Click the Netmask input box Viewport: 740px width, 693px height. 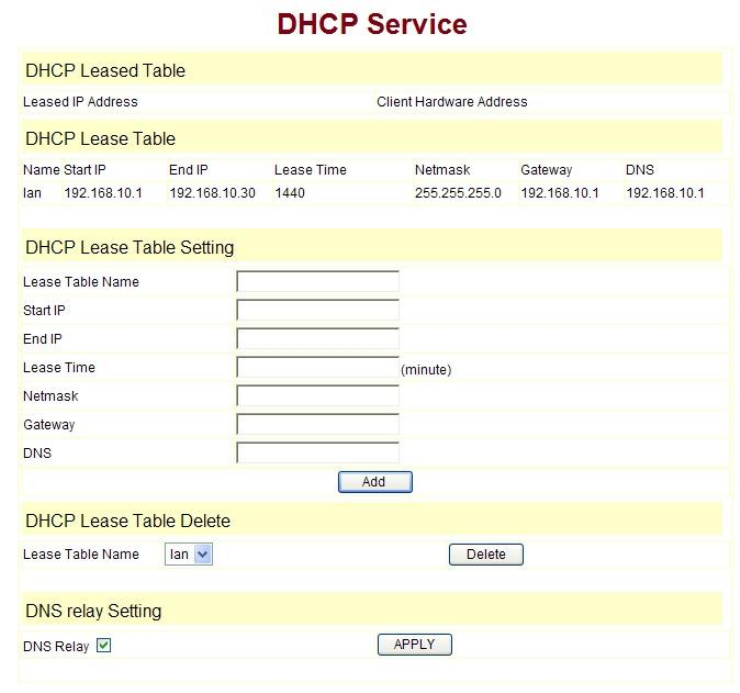click(x=318, y=396)
